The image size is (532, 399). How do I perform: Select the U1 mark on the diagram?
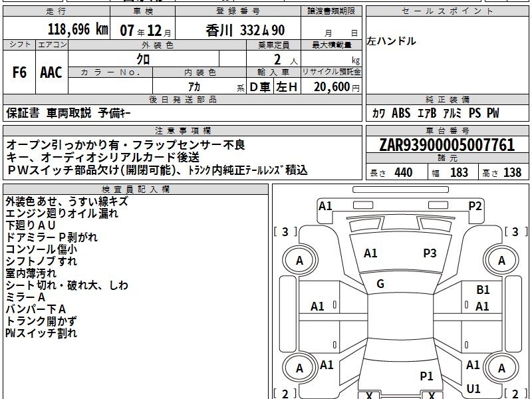[473, 388]
